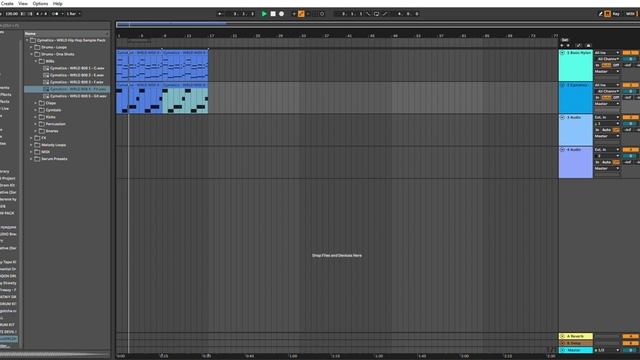Set Basic Nylon monitor to Off
The height and width of the screenshot is (360, 640).
tap(616, 65)
